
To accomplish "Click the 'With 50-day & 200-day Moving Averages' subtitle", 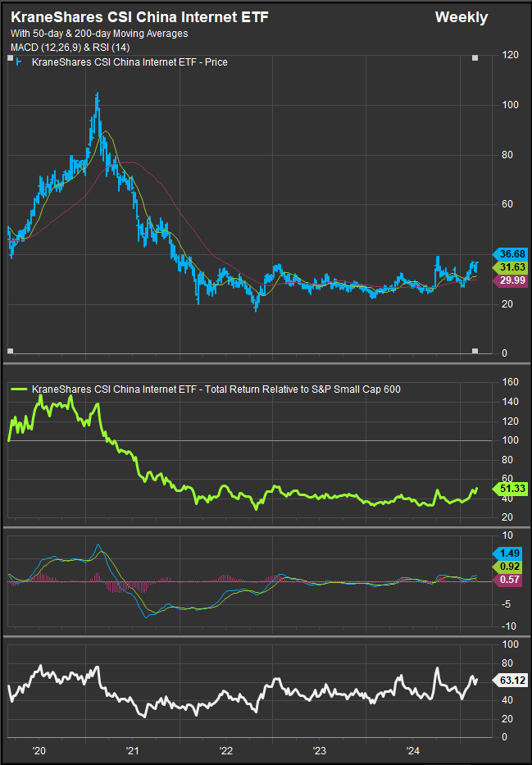I will [x=99, y=34].
